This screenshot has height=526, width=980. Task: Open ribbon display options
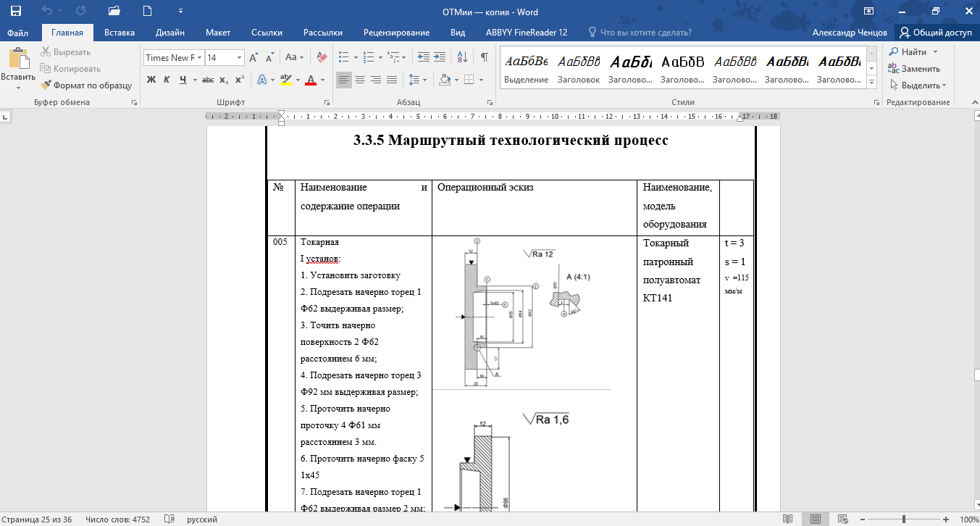(x=868, y=11)
